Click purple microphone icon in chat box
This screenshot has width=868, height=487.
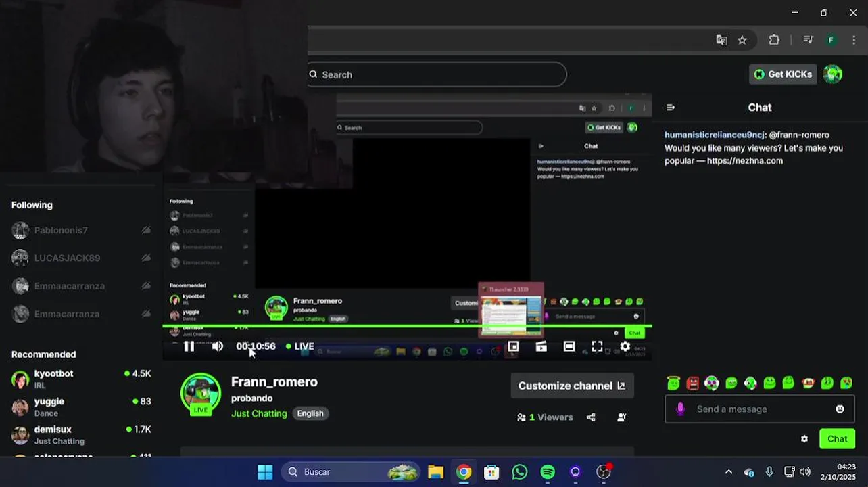(680, 409)
